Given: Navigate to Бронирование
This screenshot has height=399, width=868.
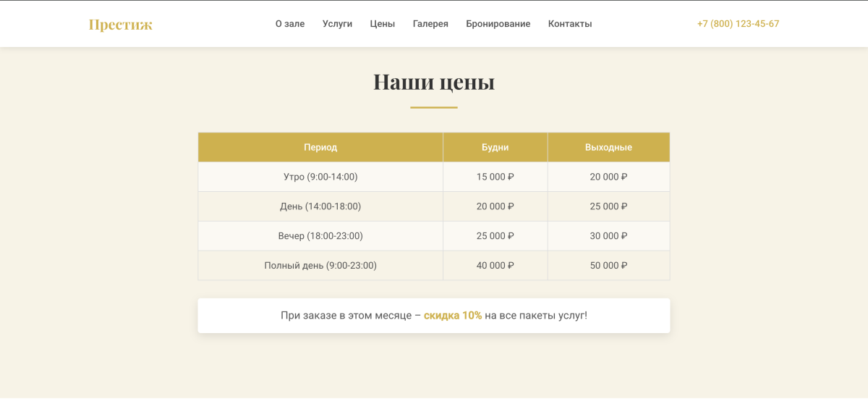Looking at the screenshot, I should click(498, 24).
